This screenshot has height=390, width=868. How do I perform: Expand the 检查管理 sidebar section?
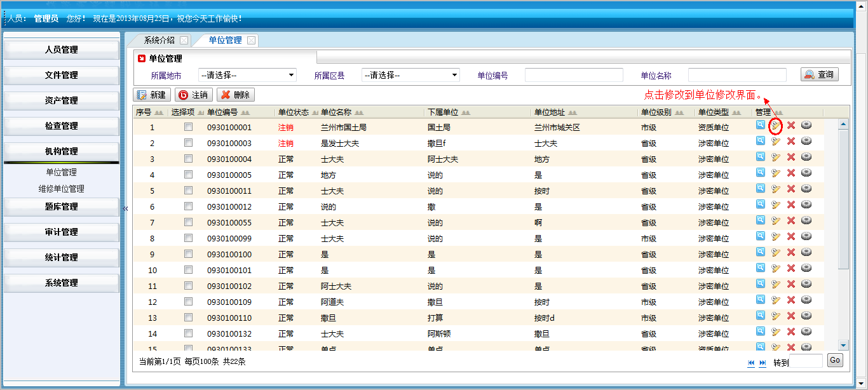[62, 126]
